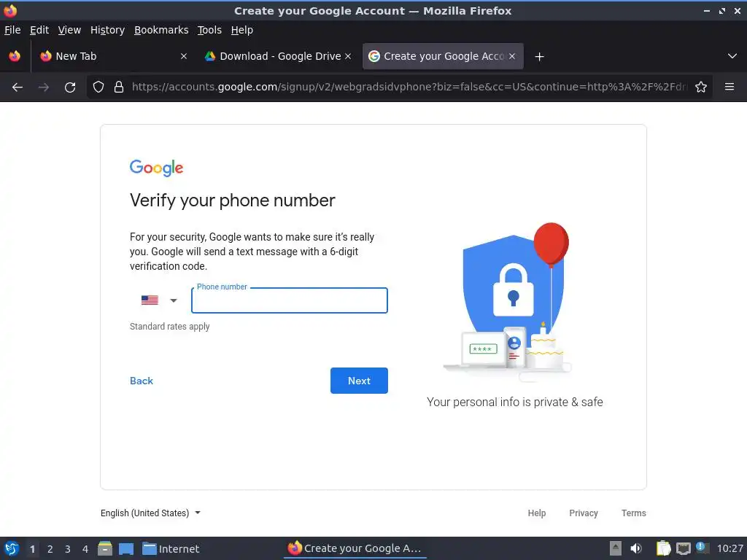Open the Bookmarks menu
Image resolution: width=747 pixels, height=560 pixels.
161,30
